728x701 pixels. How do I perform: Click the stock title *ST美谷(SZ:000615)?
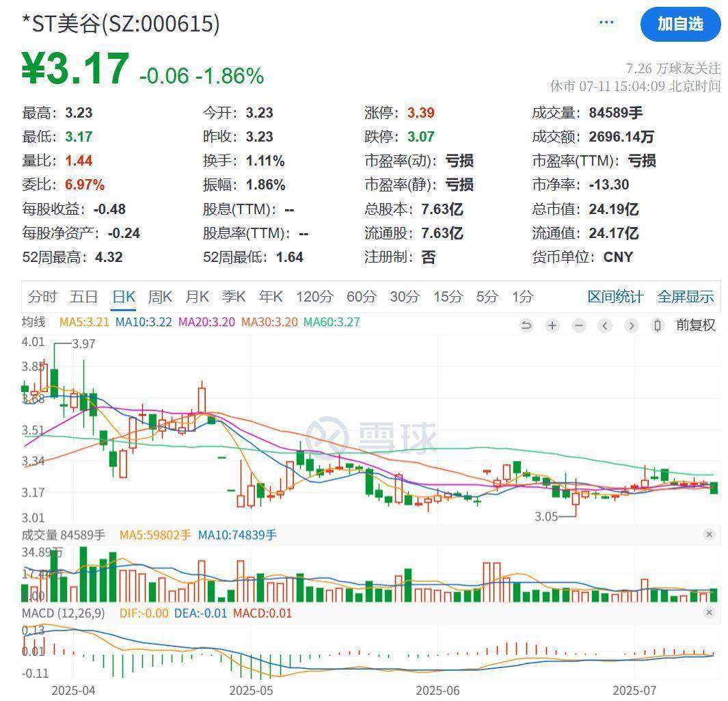pos(121,23)
